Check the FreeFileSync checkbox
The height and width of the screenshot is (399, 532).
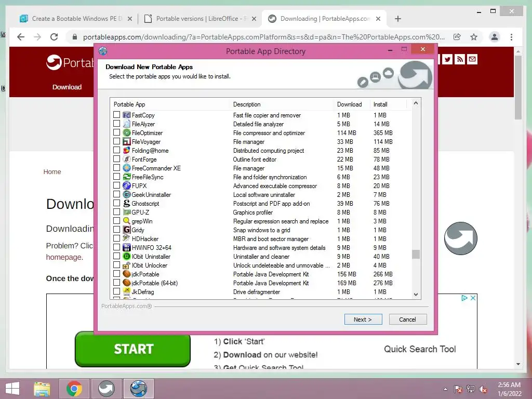(x=116, y=177)
